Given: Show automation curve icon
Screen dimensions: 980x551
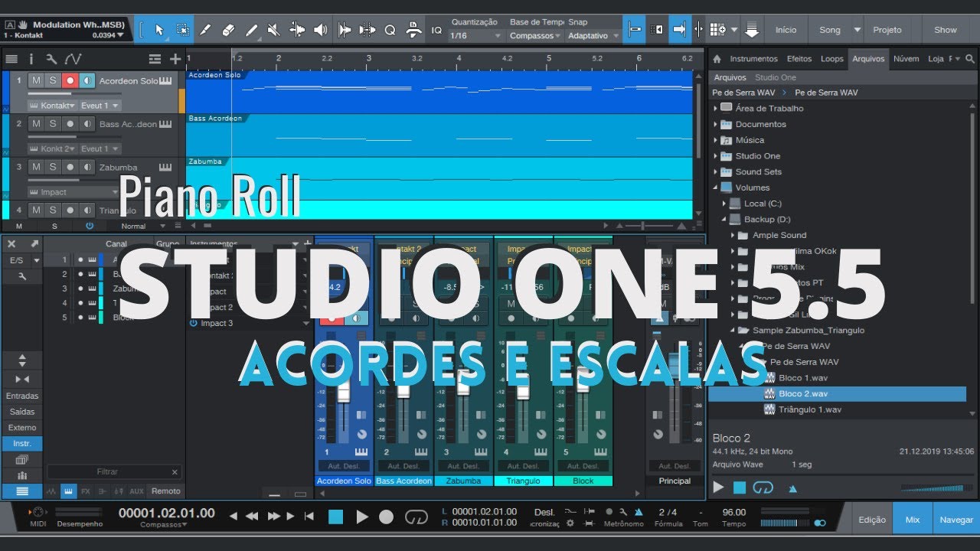Looking at the screenshot, I should [x=73, y=59].
